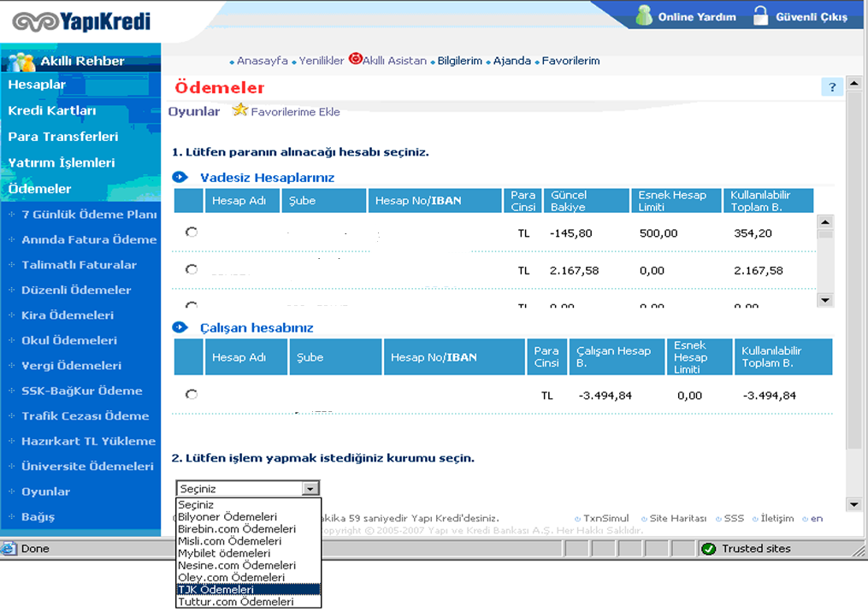The width and height of the screenshot is (868, 612).
Task: Open the SSS footer link
Action: click(734, 519)
